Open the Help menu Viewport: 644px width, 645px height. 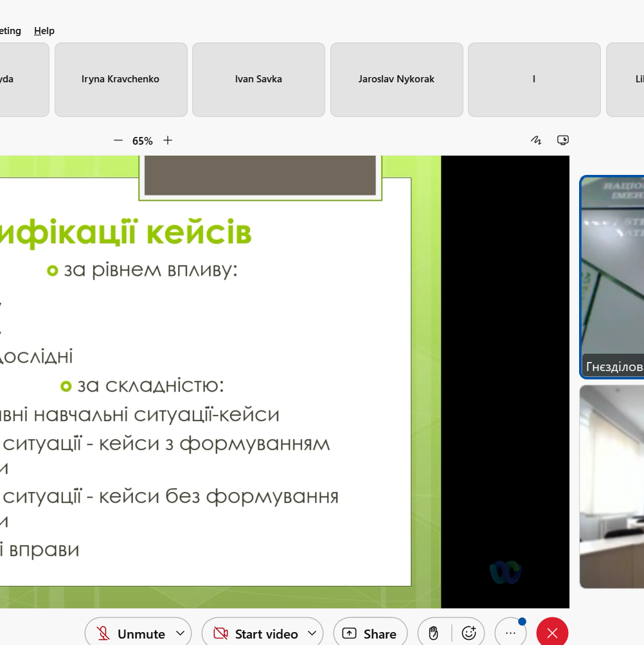(x=44, y=31)
